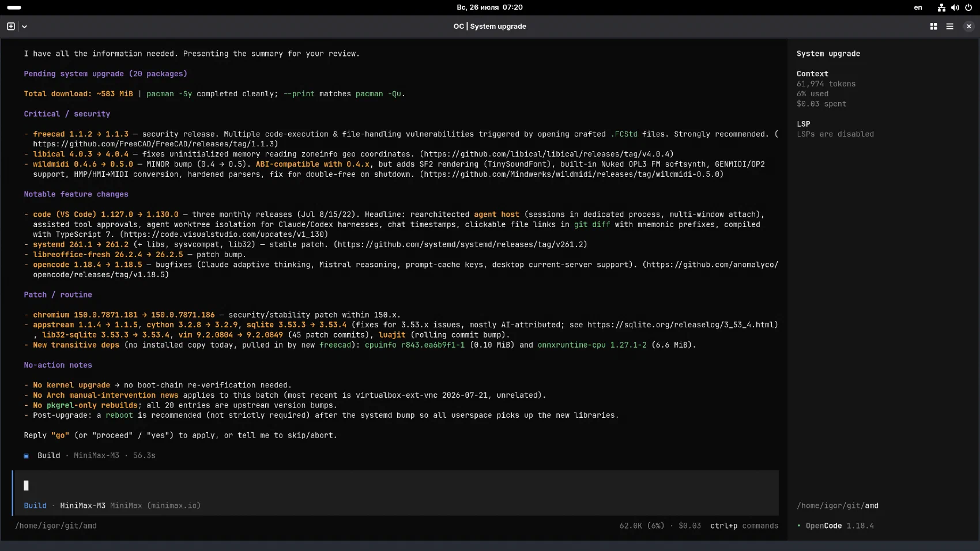The image size is (980, 551).
Task: Click the Build agent label under the prompt
Action: [35, 505]
